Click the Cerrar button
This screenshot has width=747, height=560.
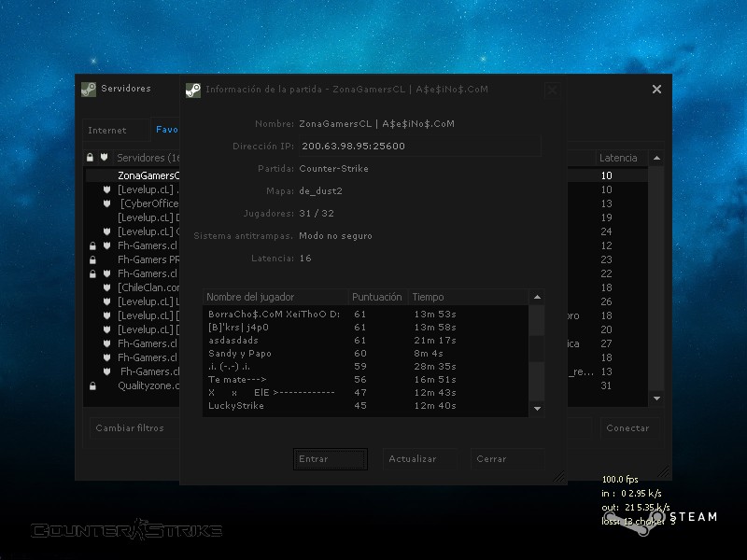[x=507, y=459]
